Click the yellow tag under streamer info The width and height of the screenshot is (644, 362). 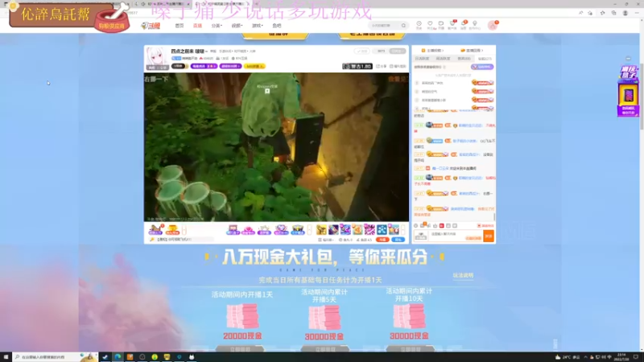coord(254,66)
